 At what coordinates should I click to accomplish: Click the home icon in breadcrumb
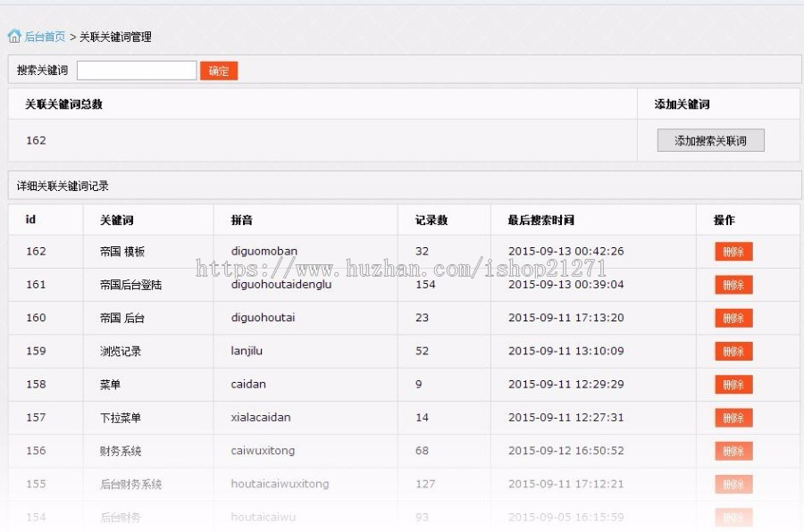pyautogui.click(x=14, y=36)
